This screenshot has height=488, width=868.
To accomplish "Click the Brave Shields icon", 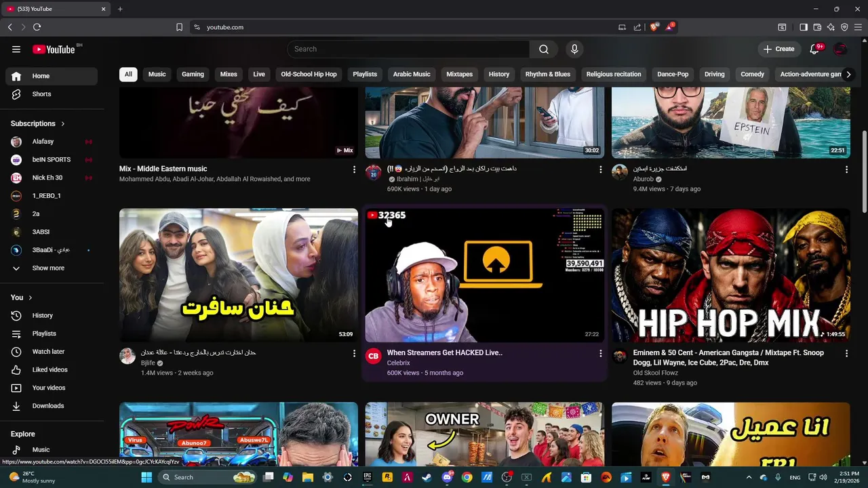I will click(x=654, y=27).
